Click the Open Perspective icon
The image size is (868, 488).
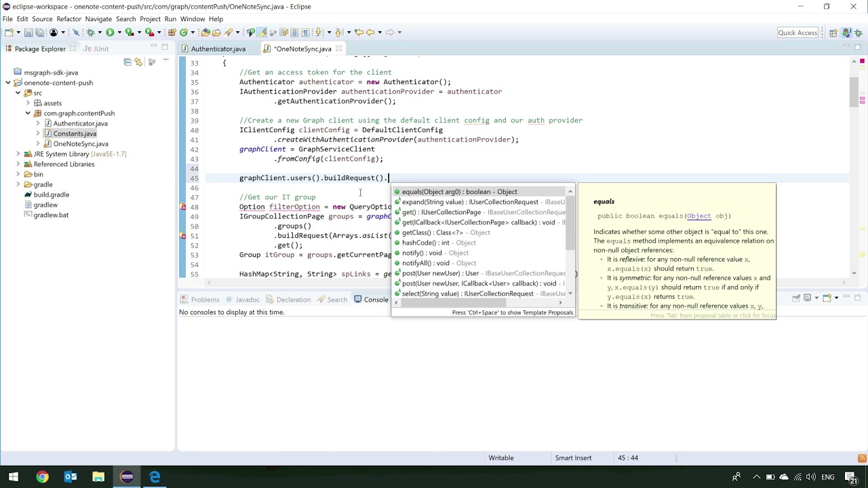(x=833, y=33)
